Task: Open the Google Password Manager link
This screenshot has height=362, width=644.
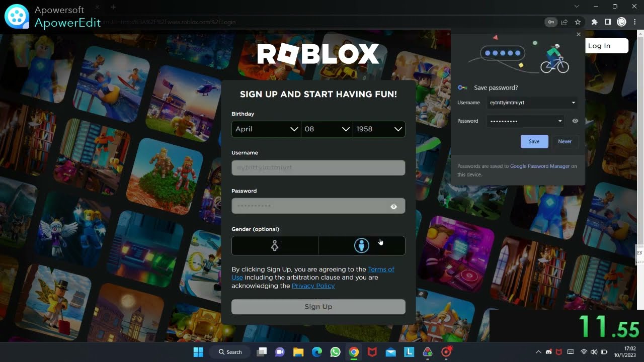Action: 540,166
